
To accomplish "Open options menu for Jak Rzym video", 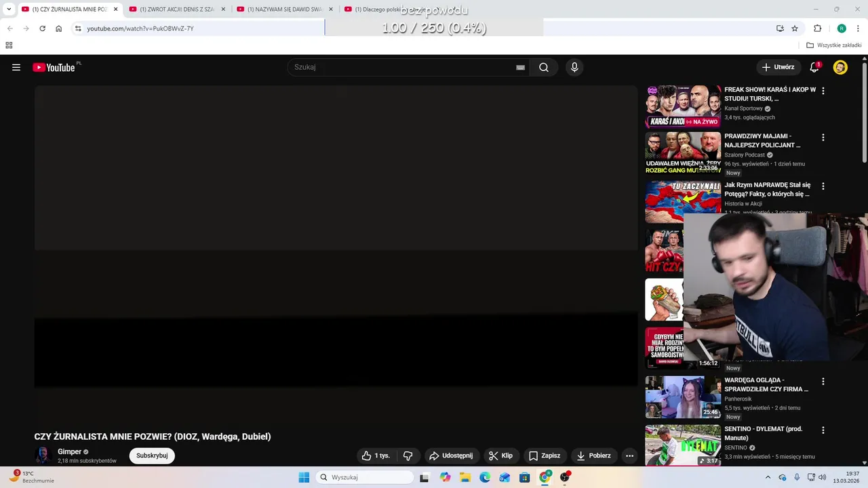I will click(x=823, y=186).
